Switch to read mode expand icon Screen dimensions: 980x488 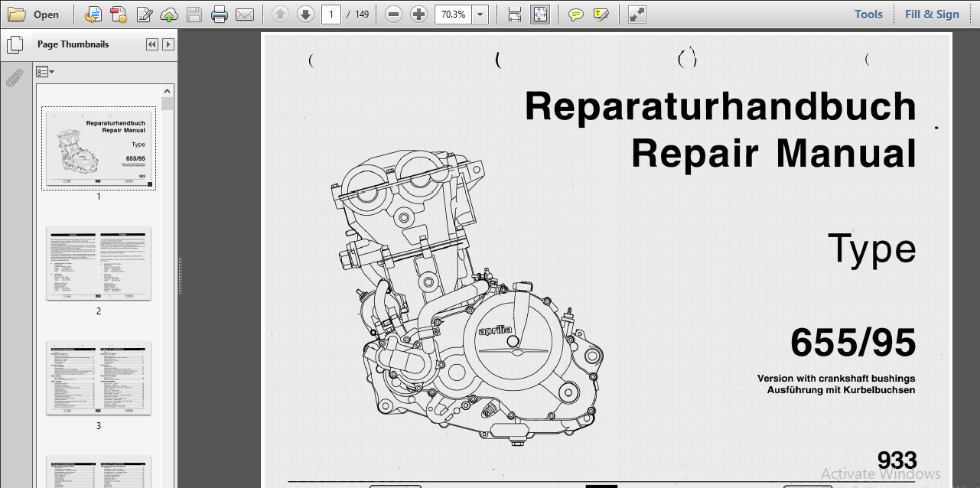tap(637, 15)
